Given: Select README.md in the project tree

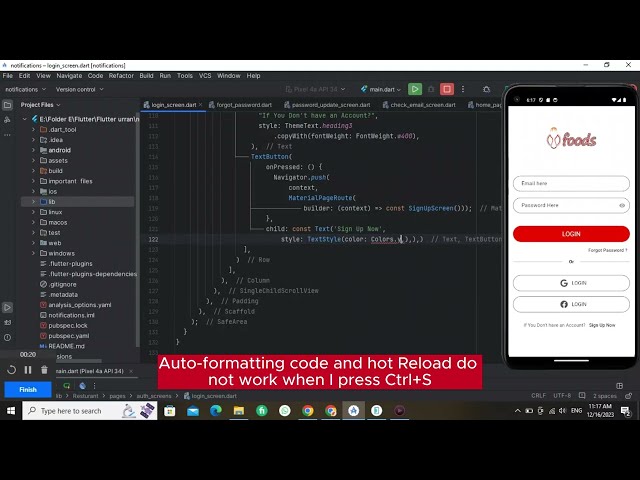Looking at the screenshot, I should point(67,346).
